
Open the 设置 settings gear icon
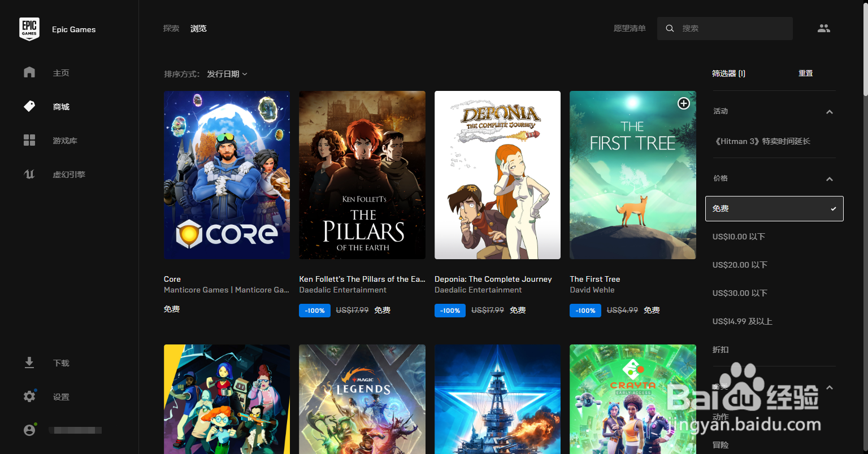29,396
